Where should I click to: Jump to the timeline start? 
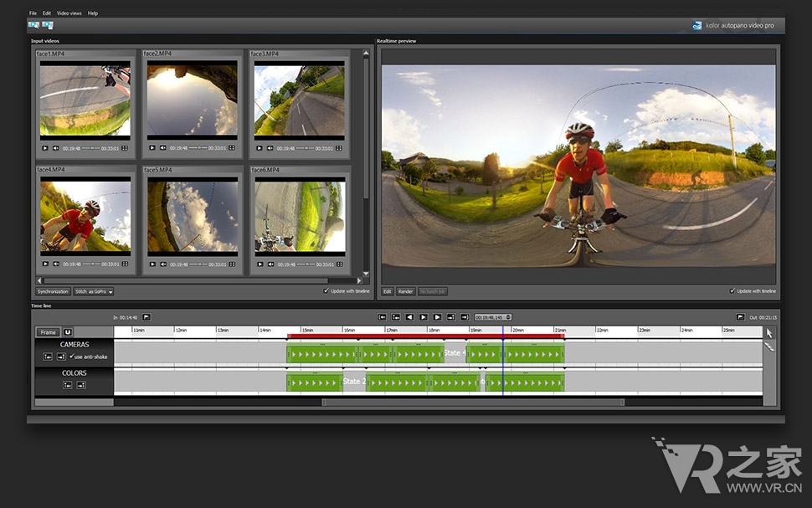click(x=382, y=317)
